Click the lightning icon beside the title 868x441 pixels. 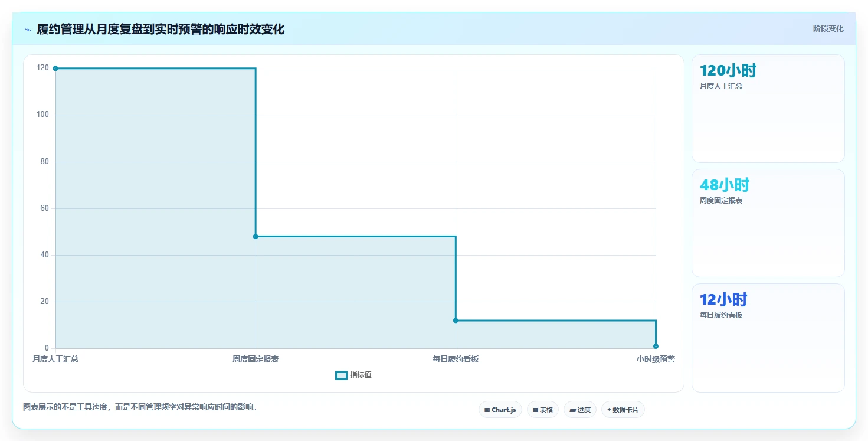coord(28,30)
